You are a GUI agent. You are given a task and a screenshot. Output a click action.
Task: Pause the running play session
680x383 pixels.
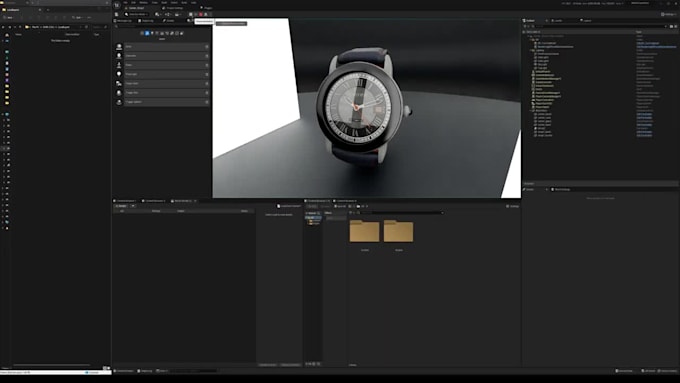coord(190,14)
